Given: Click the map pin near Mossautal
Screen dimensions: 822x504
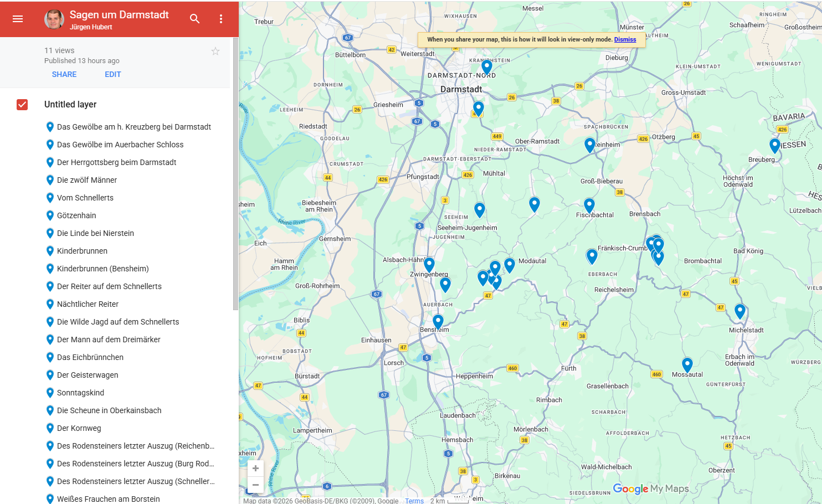Looking at the screenshot, I should 687,364.
